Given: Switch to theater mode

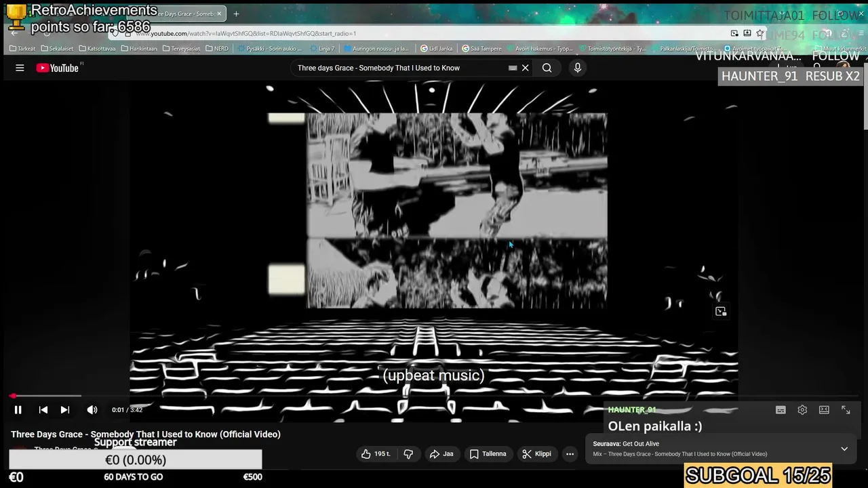Looking at the screenshot, I should (824, 409).
